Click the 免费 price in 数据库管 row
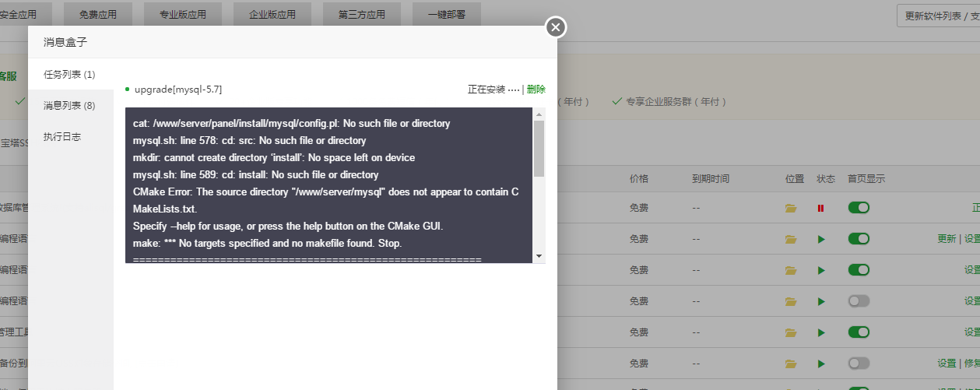This screenshot has width=980, height=390. click(639, 208)
